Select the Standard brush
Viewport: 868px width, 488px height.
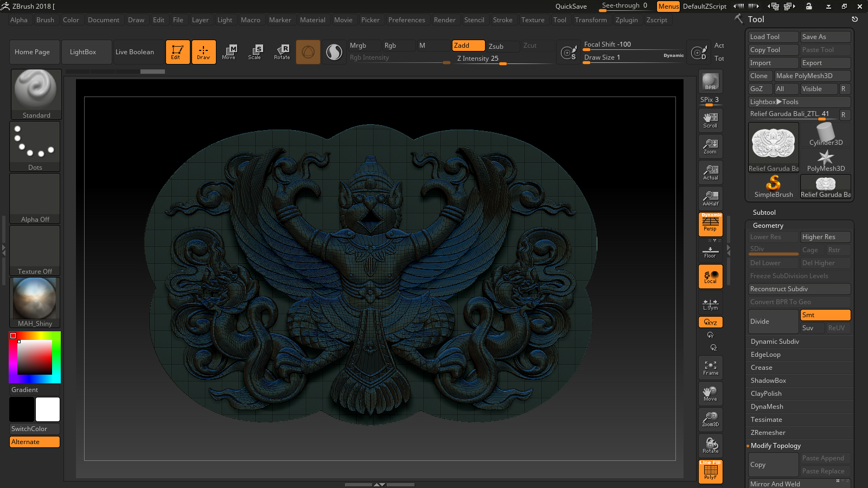click(x=36, y=92)
